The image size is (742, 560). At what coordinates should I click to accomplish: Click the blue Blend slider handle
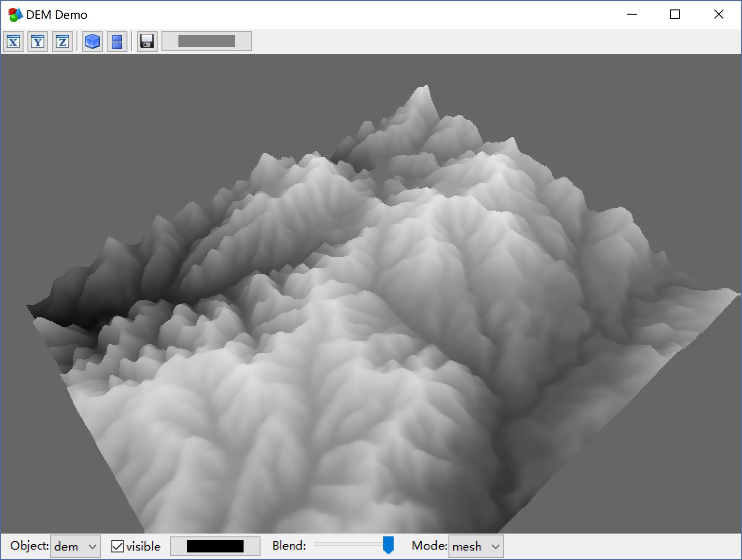click(x=388, y=545)
